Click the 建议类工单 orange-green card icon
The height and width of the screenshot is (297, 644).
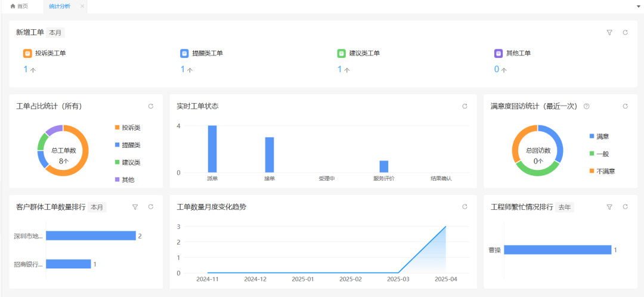pos(341,53)
